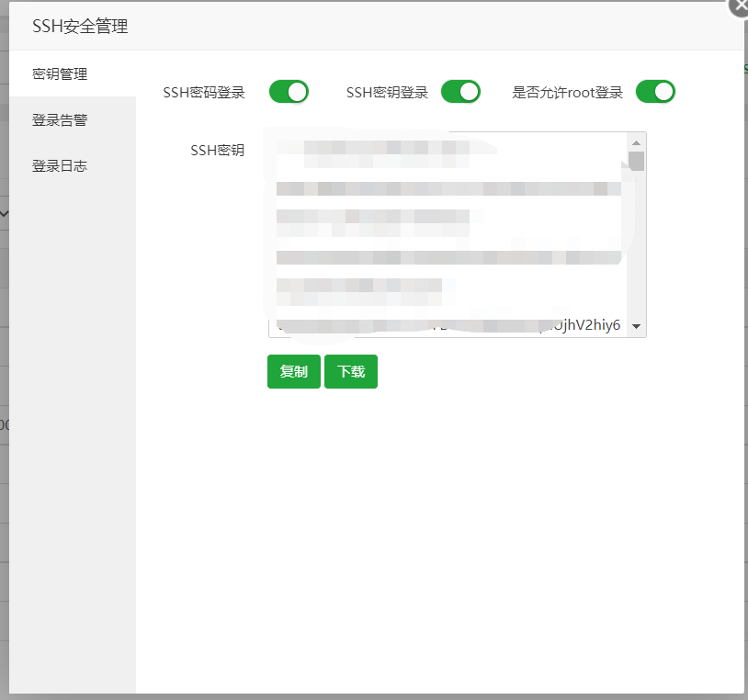Viewport: 748px width, 700px height.
Task: Click the SSH密钥登录 label text
Action: pos(387,93)
